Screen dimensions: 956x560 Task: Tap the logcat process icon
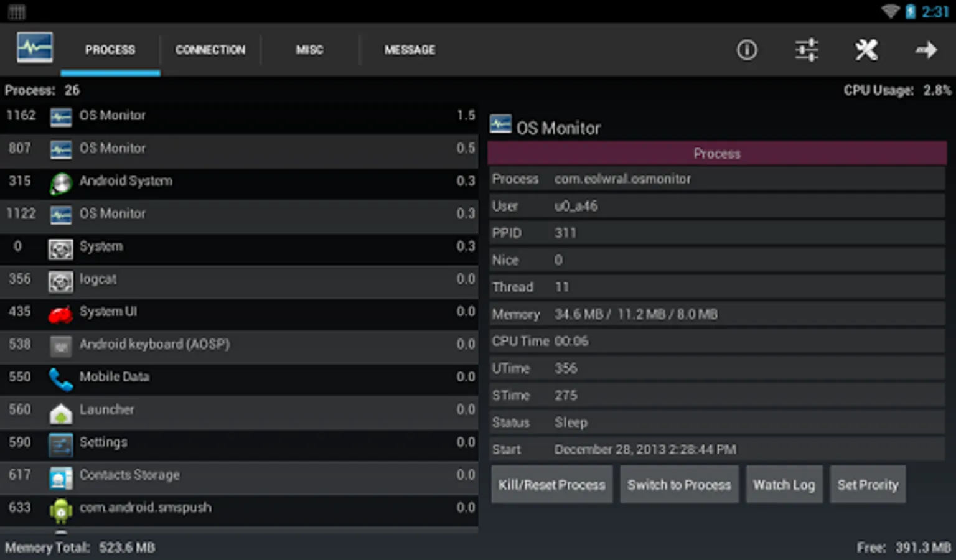(x=61, y=281)
